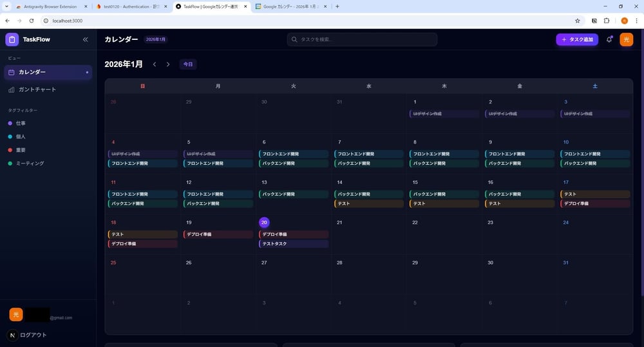Switch to the ガントチャート view
The width and height of the screenshot is (644, 347).
click(37, 89)
